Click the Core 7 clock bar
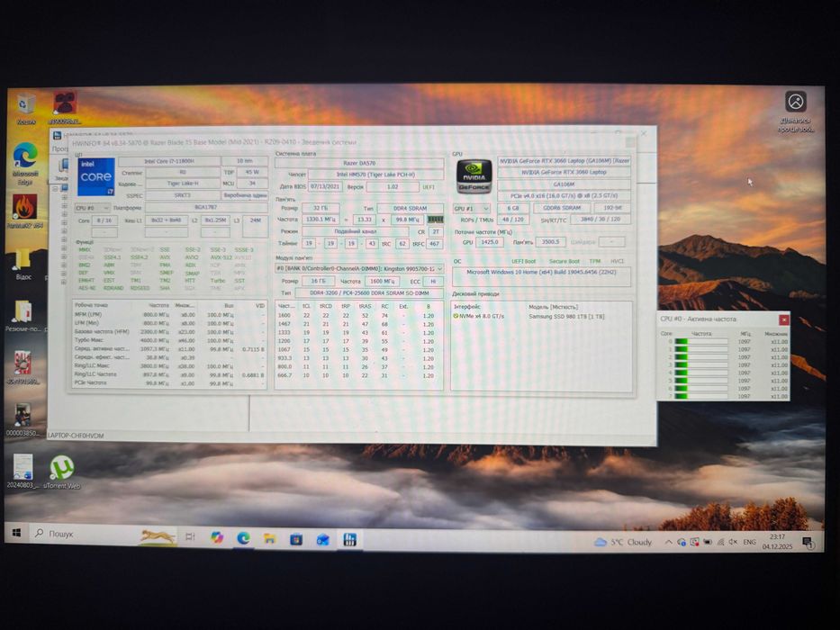Screen dimensions: 840x630 coord(701,396)
